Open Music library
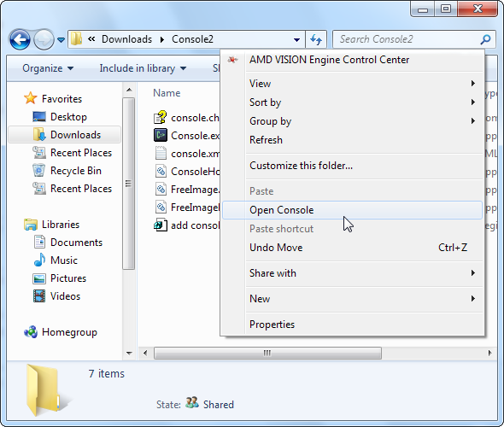The image size is (504, 427). click(x=64, y=260)
